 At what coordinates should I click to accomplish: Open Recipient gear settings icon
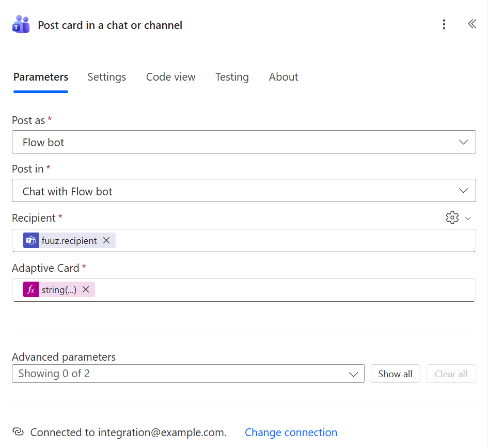tap(452, 218)
